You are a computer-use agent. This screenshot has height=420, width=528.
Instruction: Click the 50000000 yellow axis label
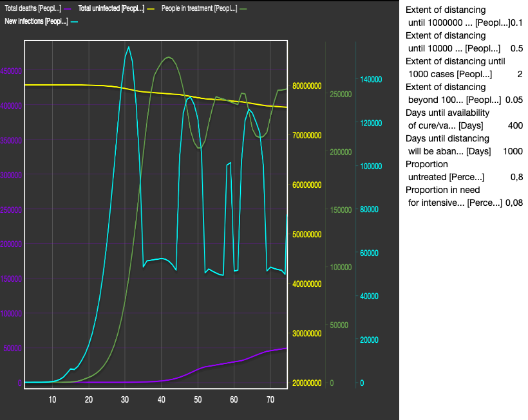(306, 234)
